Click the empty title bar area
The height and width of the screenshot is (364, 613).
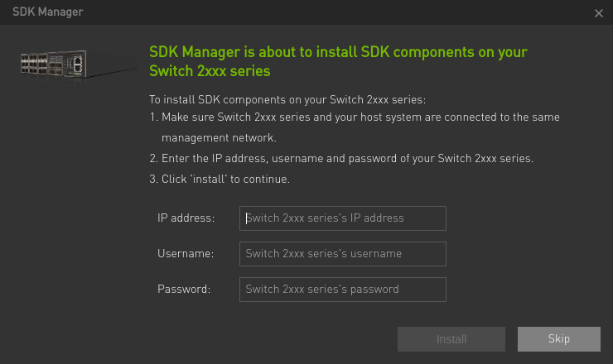pyautogui.click(x=331, y=12)
